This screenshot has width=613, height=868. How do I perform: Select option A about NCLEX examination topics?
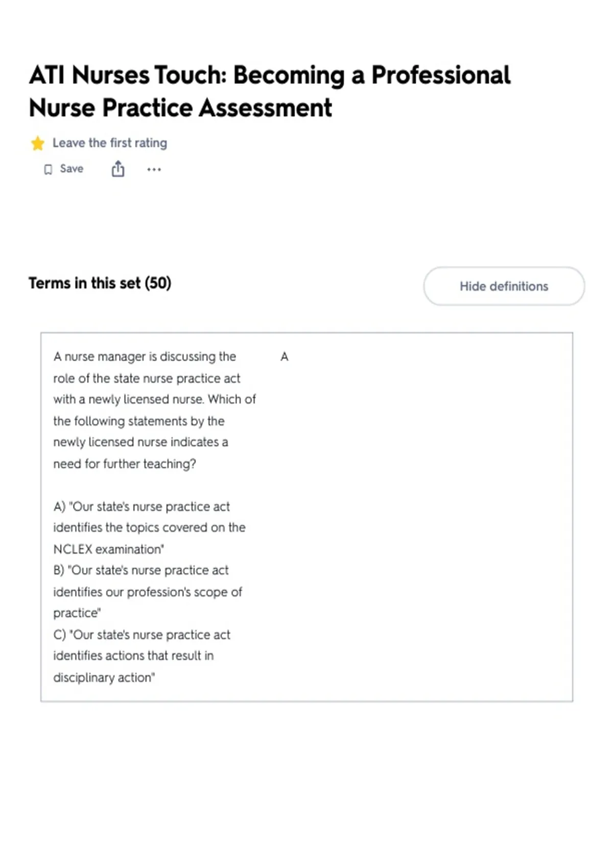coord(149,528)
